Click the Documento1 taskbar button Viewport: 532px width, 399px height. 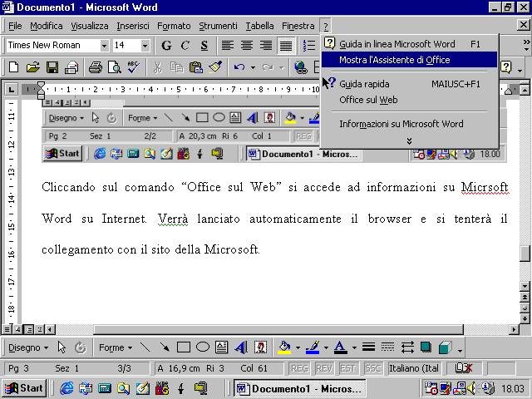pos(299,388)
